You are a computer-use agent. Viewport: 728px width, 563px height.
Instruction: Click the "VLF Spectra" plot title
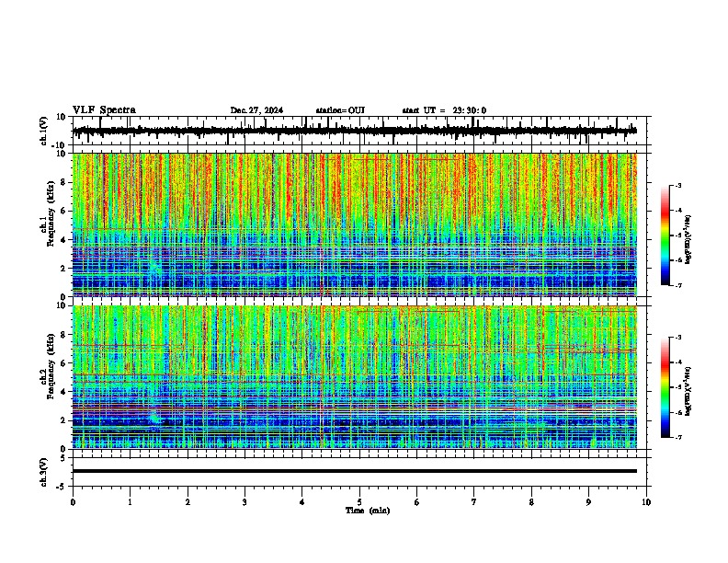point(104,110)
